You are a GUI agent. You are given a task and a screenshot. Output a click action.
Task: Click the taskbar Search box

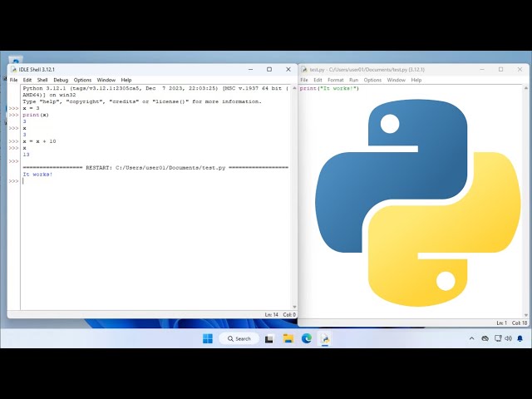[x=239, y=338]
